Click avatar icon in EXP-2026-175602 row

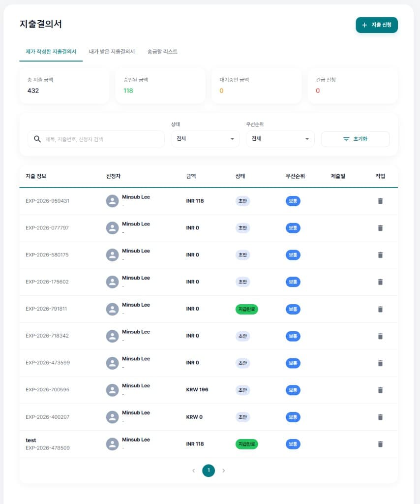[113, 282]
